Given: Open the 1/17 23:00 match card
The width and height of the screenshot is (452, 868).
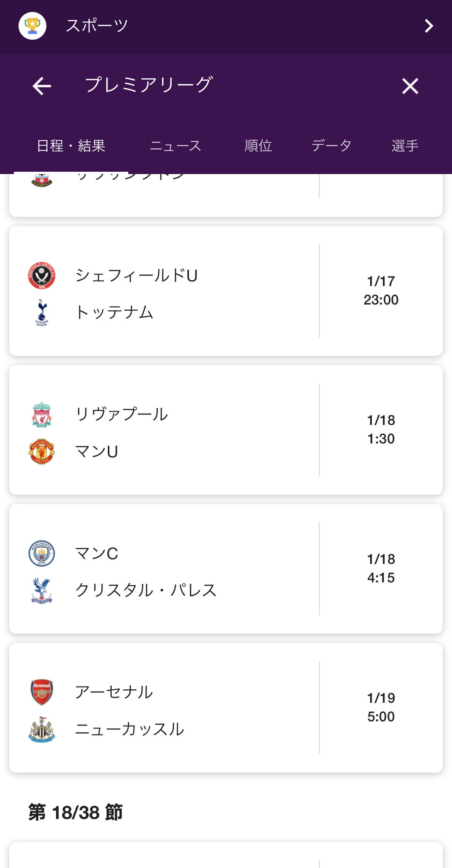Looking at the screenshot, I should [226, 291].
